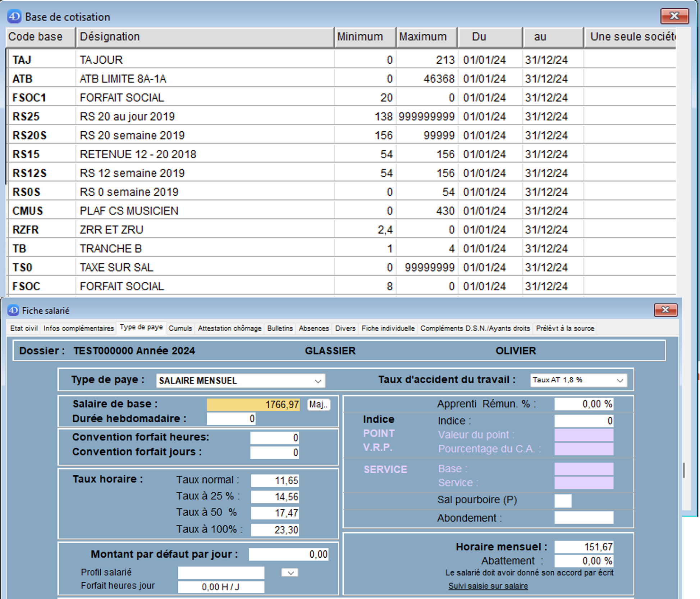
Task: Open the Suivi saisie sur salaire link
Action: (x=488, y=586)
